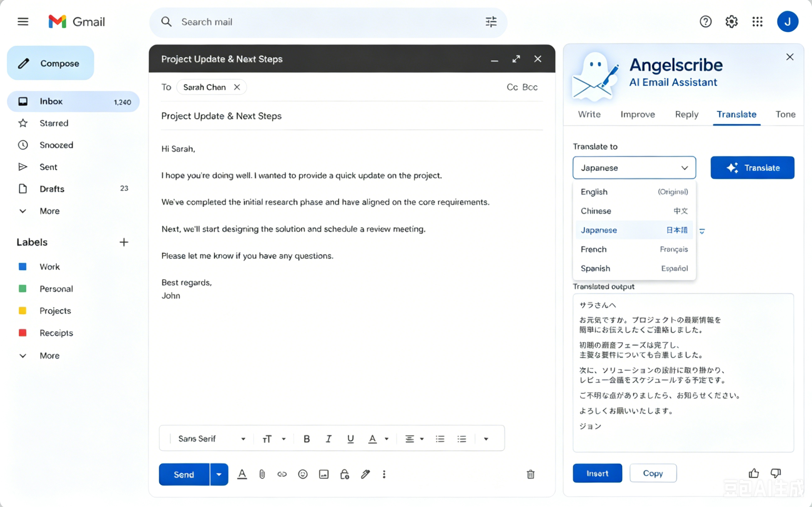Screen dimensions: 812x507
Task: Remove Sarah Chen recipient chip
Action: coord(237,87)
